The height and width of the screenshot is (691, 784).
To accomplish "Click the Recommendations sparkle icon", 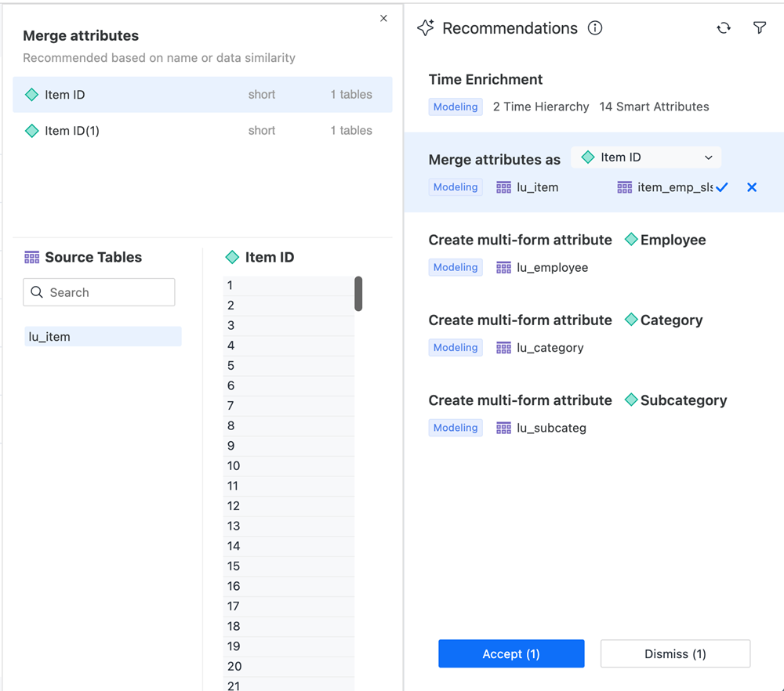I will tap(426, 28).
